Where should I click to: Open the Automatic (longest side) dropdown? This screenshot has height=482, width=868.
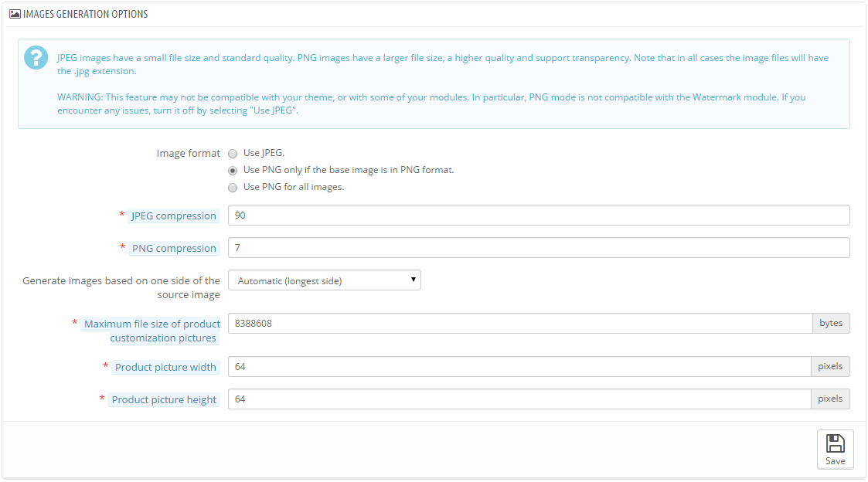pyautogui.click(x=325, y=280)
